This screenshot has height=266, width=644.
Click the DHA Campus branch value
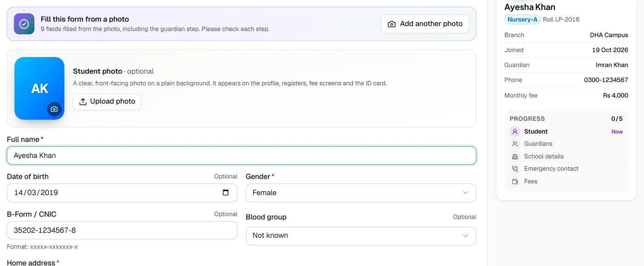coord(609,35)
